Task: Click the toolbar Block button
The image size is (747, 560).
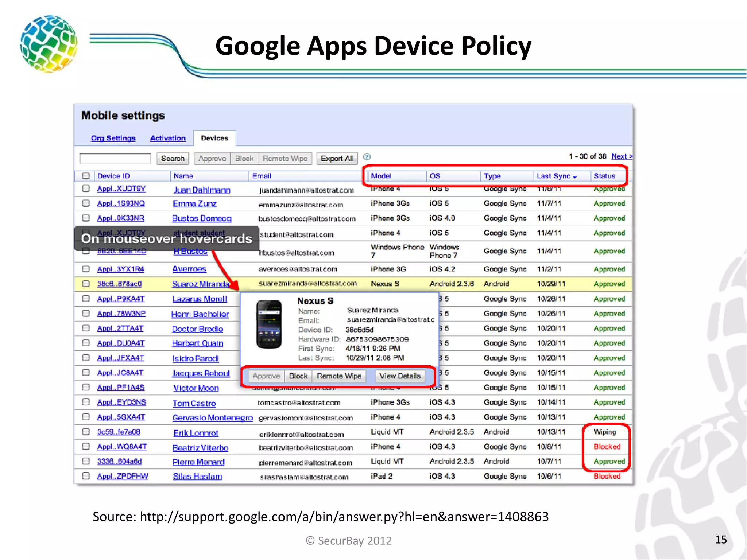Action: pos(244,159)
